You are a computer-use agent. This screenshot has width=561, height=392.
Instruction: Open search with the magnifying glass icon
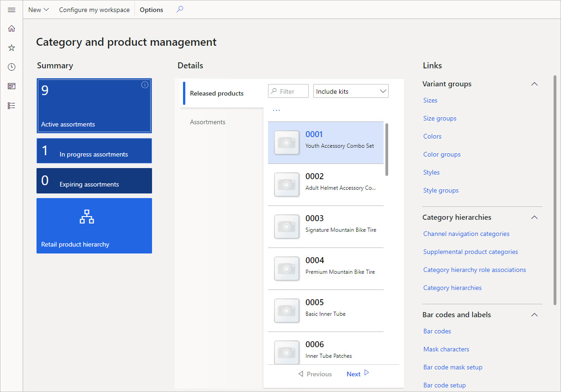coord(180,9)
